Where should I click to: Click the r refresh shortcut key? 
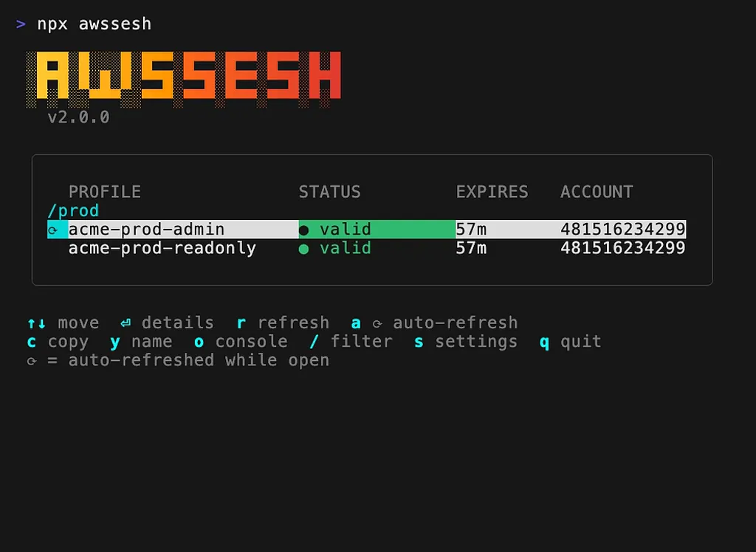(241, 323)
